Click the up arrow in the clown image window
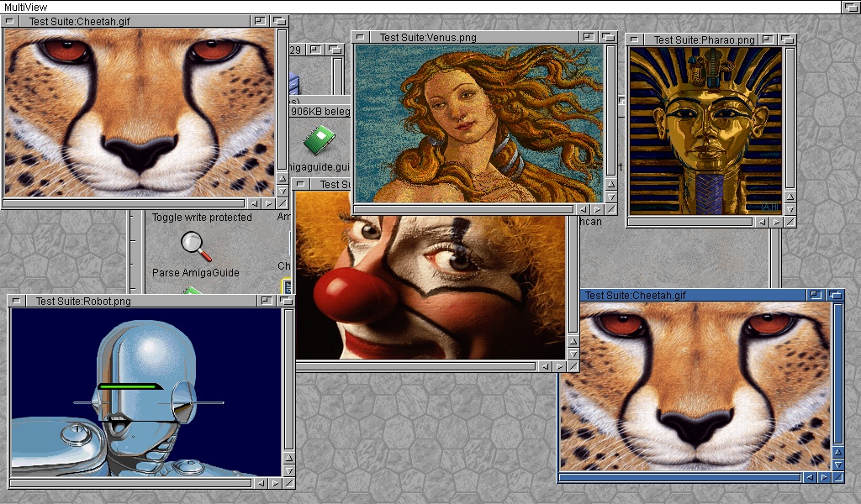 pyautogui.click(x=573, y=341)
